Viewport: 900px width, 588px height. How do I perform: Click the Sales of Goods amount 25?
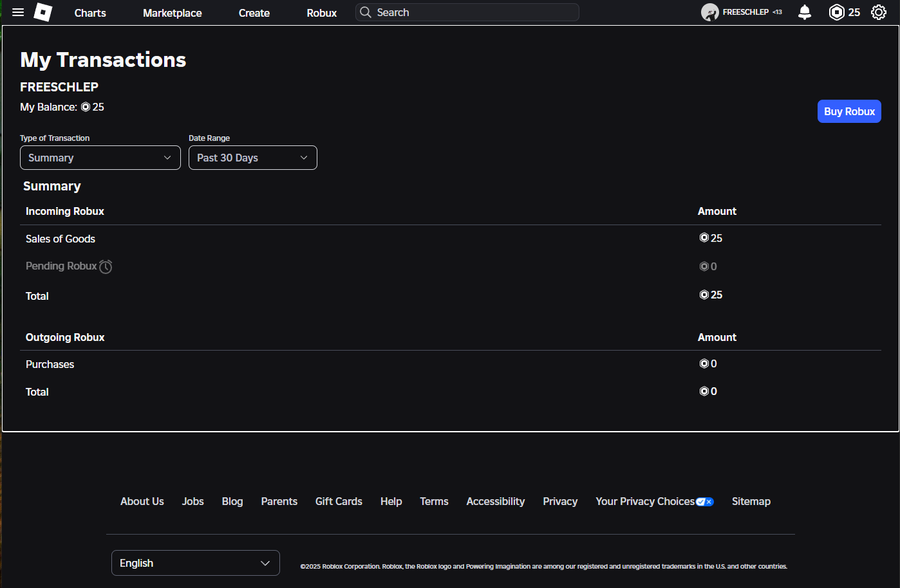point(711,238)
